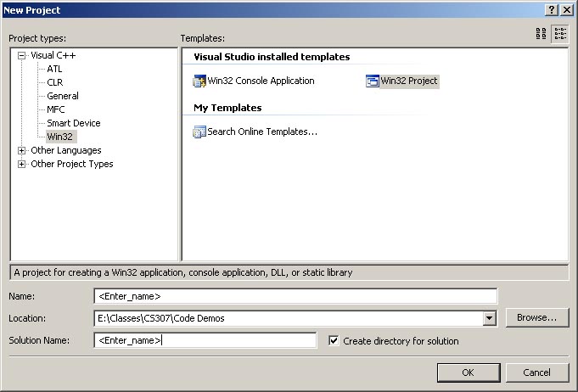578x392 pixels.
Task: Close the New Project dialog
Action: tap(567, 10)
